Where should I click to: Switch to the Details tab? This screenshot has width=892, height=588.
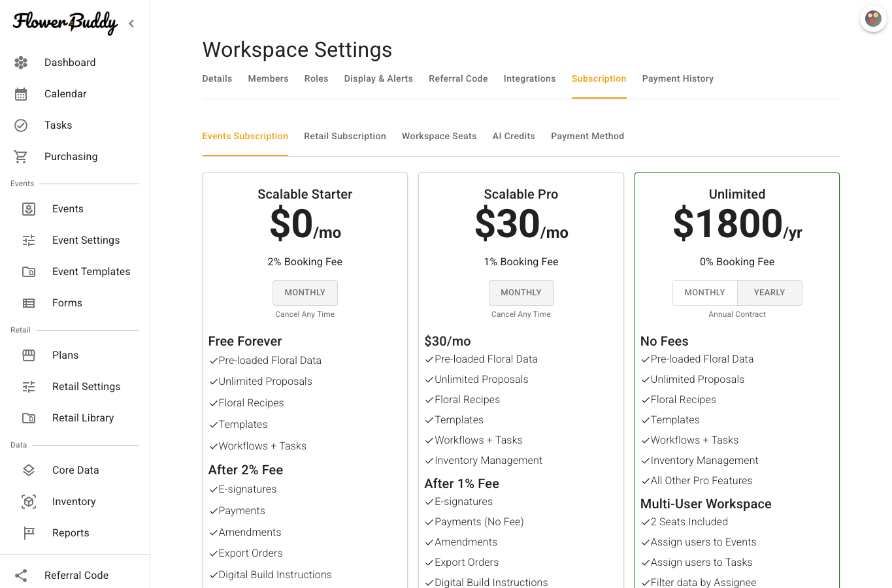point(218,79)
